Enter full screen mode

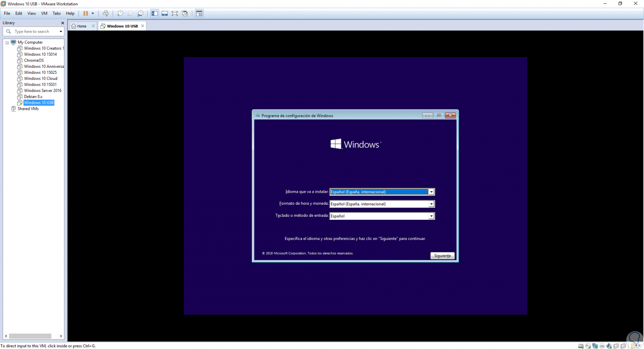click(x=175, y=13)
